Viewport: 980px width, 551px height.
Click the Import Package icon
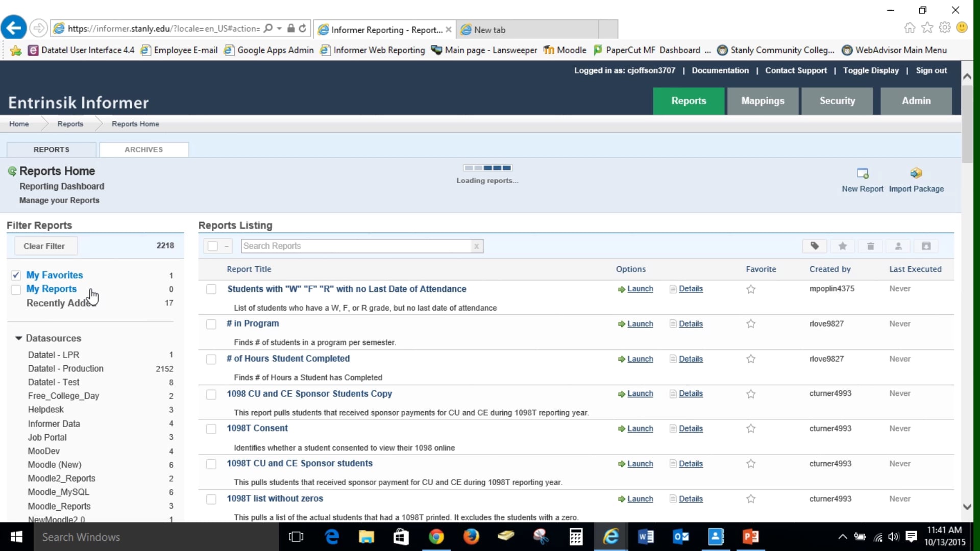(916, 174)
